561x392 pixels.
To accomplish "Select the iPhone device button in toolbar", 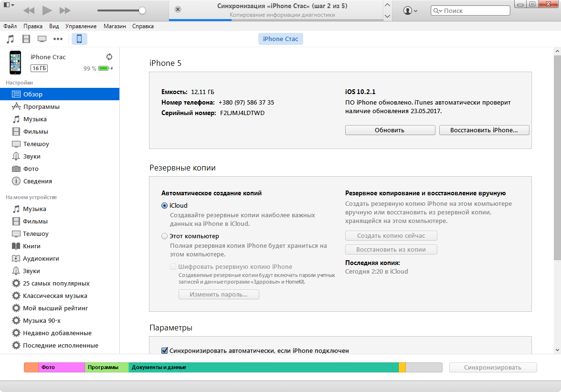I will coord(79,39).
